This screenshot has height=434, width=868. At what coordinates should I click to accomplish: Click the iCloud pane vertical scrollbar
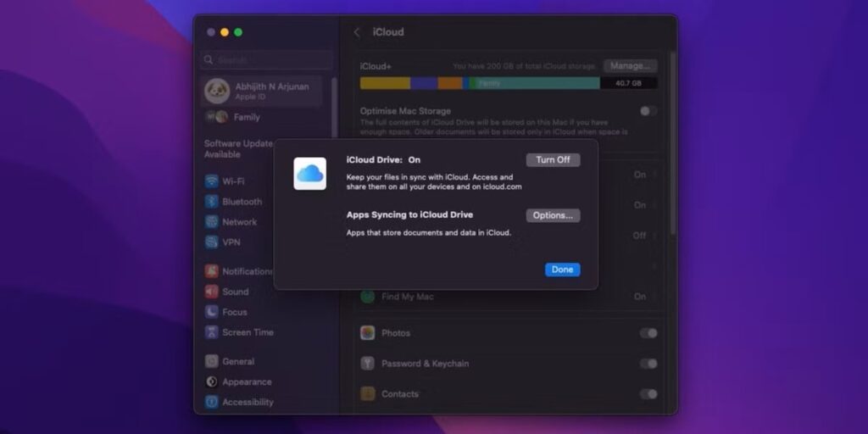coord(672,142)
